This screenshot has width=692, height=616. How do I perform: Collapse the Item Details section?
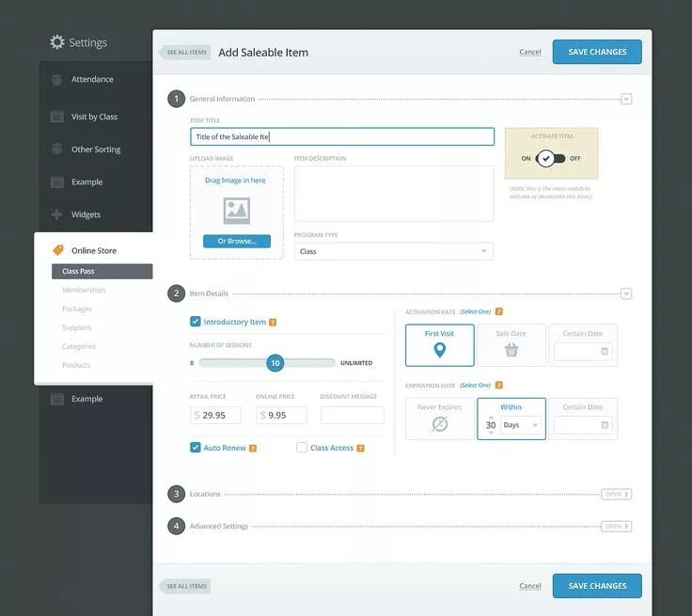pos(626,293)
